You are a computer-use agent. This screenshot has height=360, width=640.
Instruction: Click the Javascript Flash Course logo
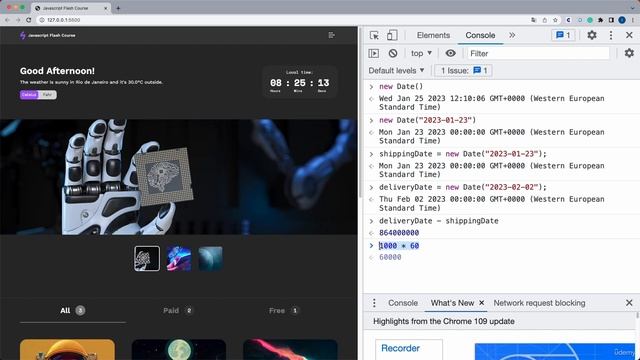pyautogui.click(x=47, y=36)
